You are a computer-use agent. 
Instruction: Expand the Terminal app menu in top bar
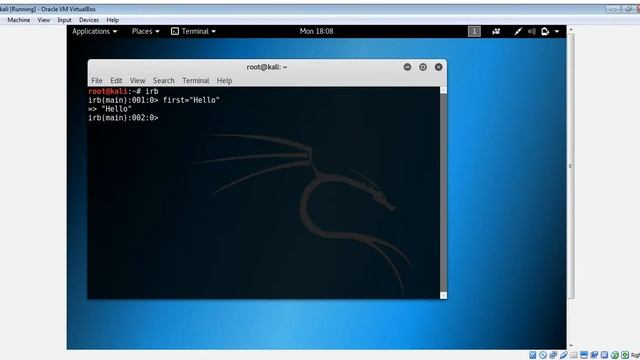pos(198,31)
